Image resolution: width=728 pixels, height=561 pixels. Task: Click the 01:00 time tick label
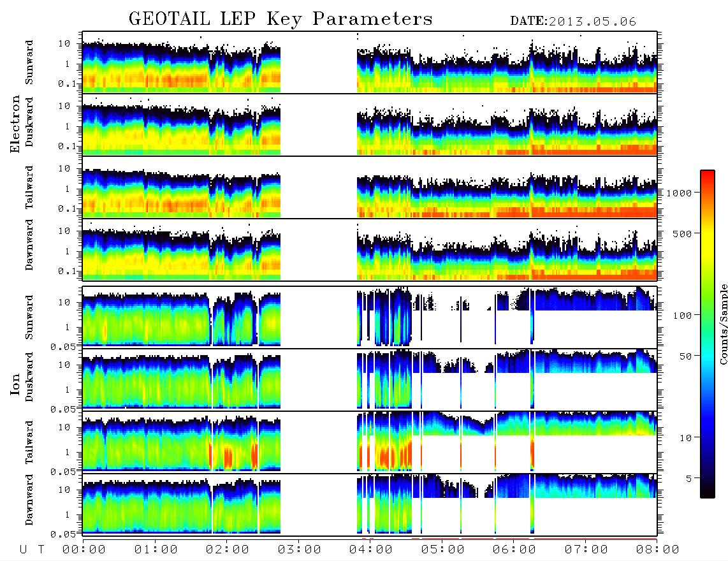pyautogui.click(x=156, y=550)
